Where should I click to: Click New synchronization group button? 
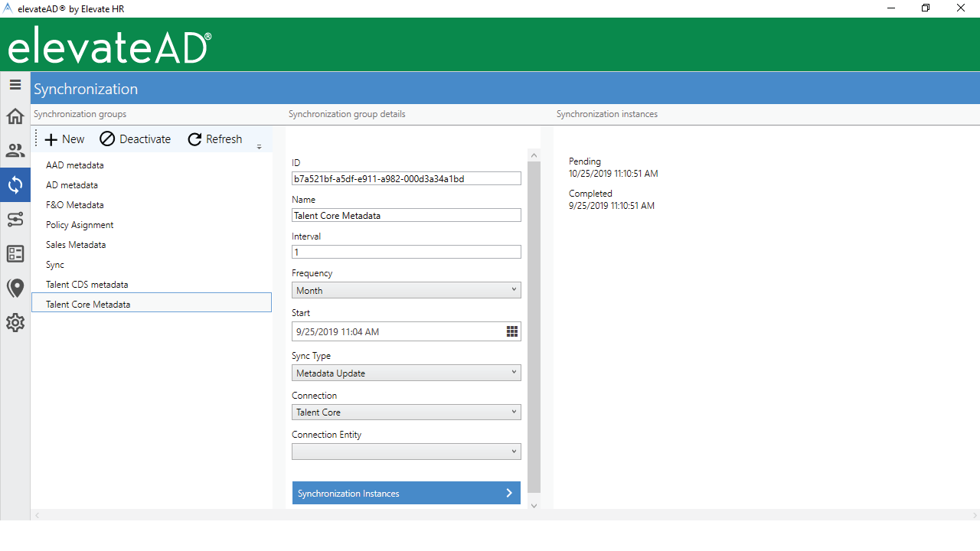click(x=64, y=139)
